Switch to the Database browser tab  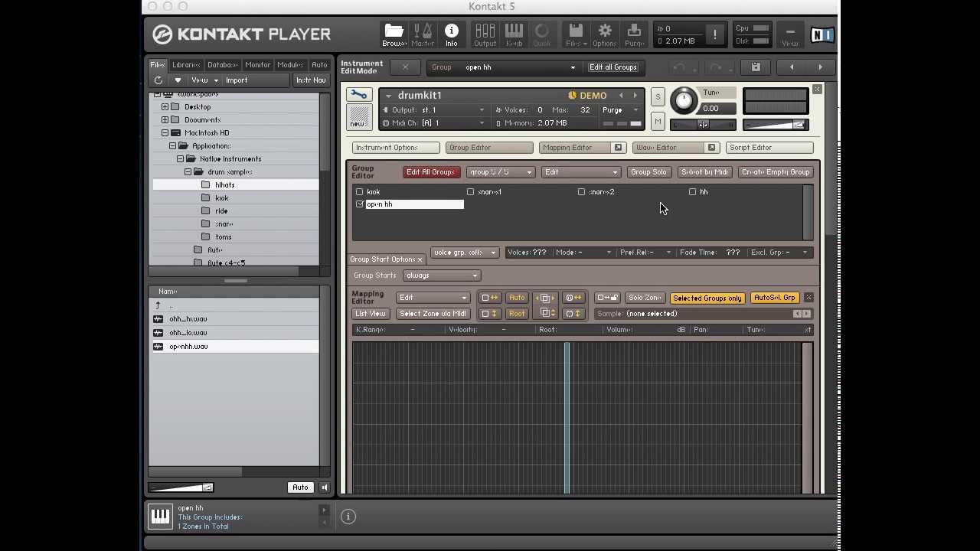[222, 65]
